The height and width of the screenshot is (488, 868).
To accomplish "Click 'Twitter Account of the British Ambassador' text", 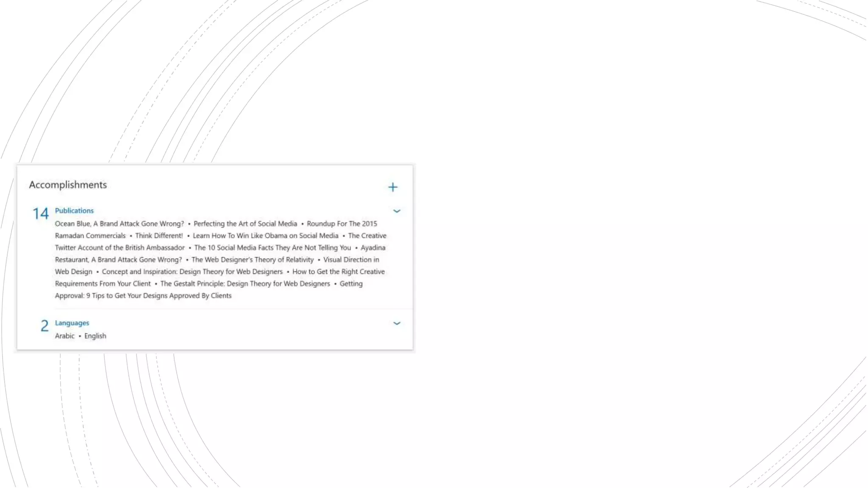I will [120, 247].
